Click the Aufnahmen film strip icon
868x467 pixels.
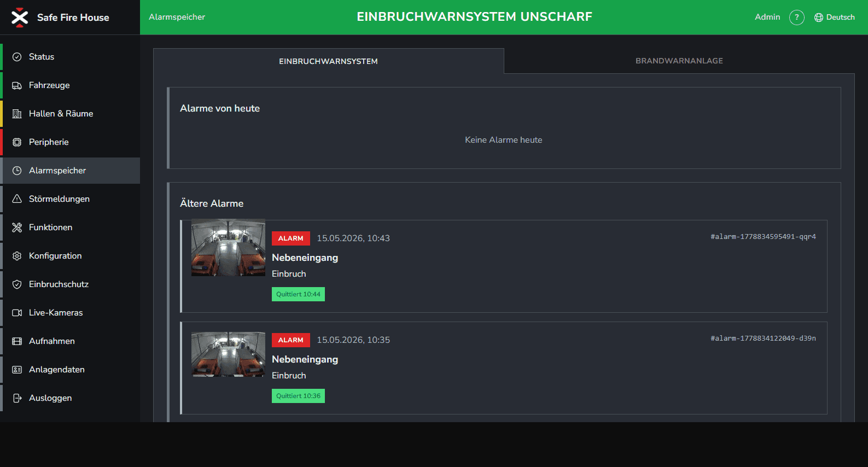[17, 341]
